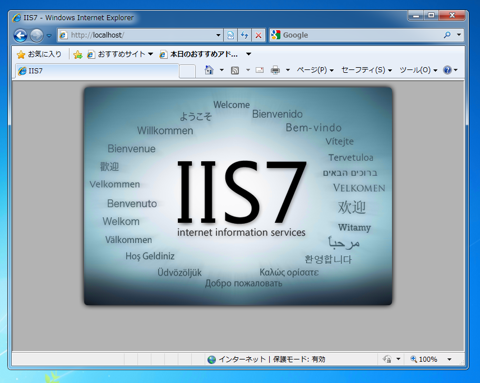Click the IIS7 welcome image
Screen dimensions: 480x383
pos(238,196)
